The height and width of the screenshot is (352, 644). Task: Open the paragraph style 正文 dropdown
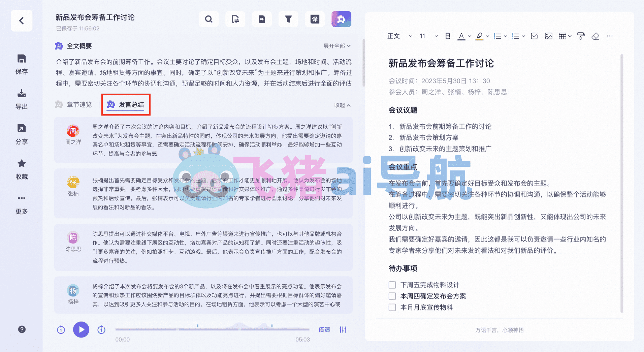(399, 36)
